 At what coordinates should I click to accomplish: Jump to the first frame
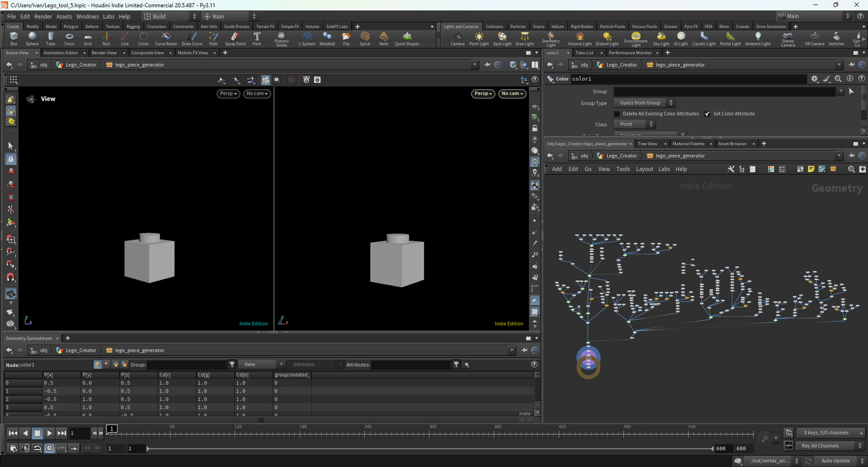tap(12, 433)
